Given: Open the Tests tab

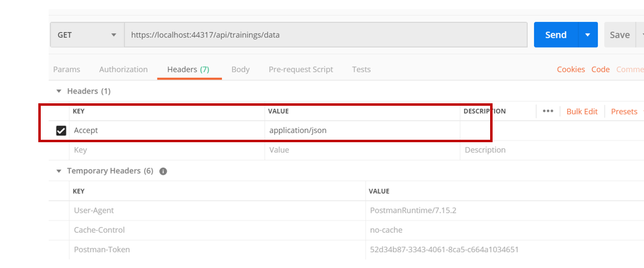Looking at the screenshot, I should pos(361,69).
